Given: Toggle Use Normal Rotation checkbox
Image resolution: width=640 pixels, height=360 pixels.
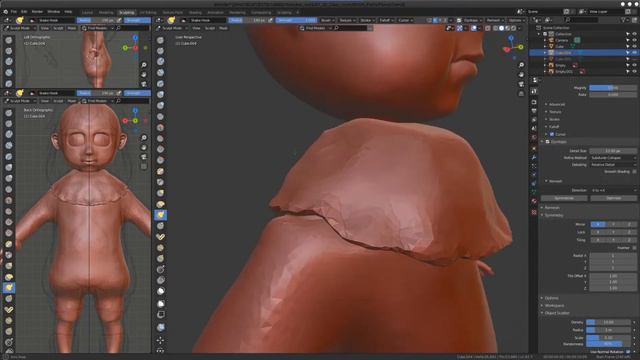Looking at the screenshot, I should click(628, 351).
